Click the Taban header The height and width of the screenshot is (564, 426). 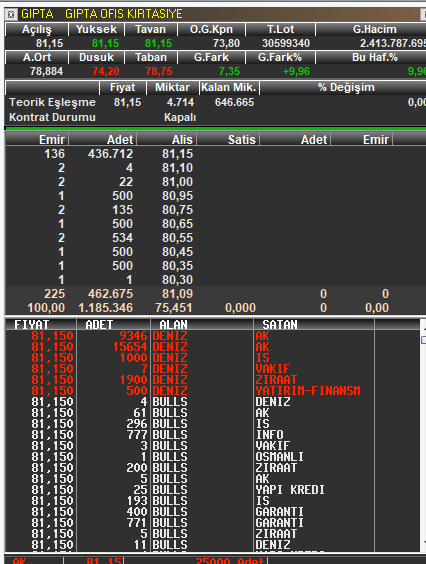[x=150, y=57]
